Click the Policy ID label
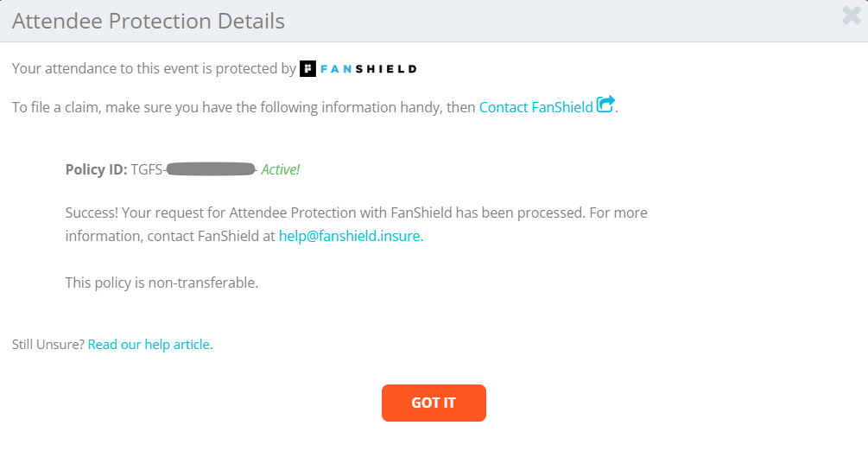 point(97,169)
